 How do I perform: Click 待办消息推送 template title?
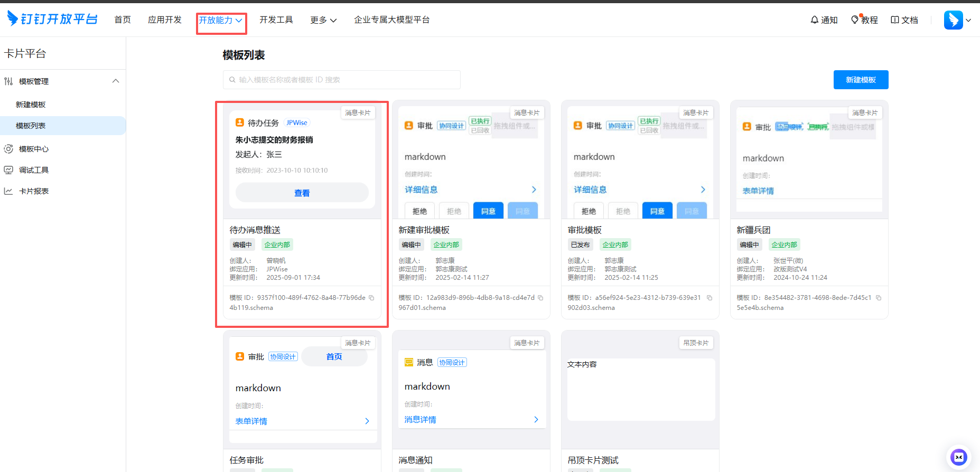click(255, 230)
